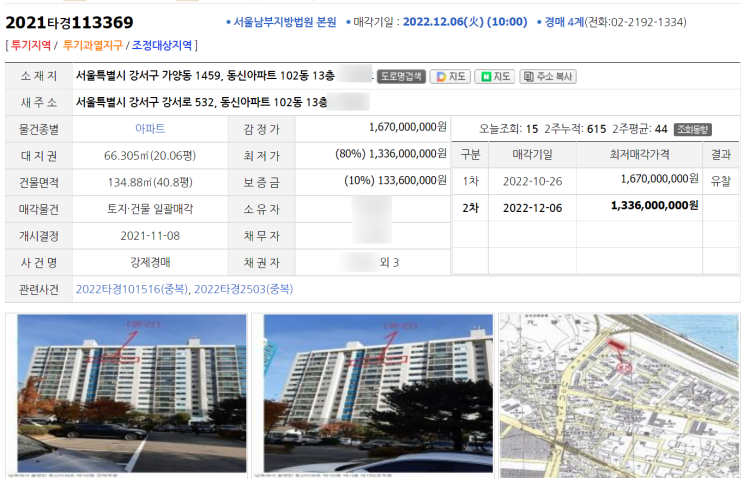Click deposit (10%) 133,600,000원

pos(396,180)
